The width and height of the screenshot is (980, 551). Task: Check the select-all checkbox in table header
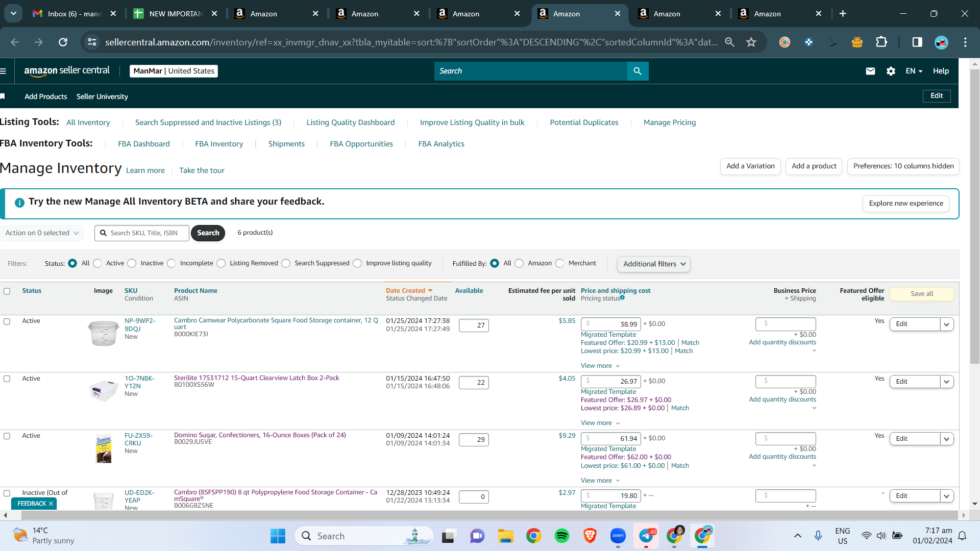(7, 291)
